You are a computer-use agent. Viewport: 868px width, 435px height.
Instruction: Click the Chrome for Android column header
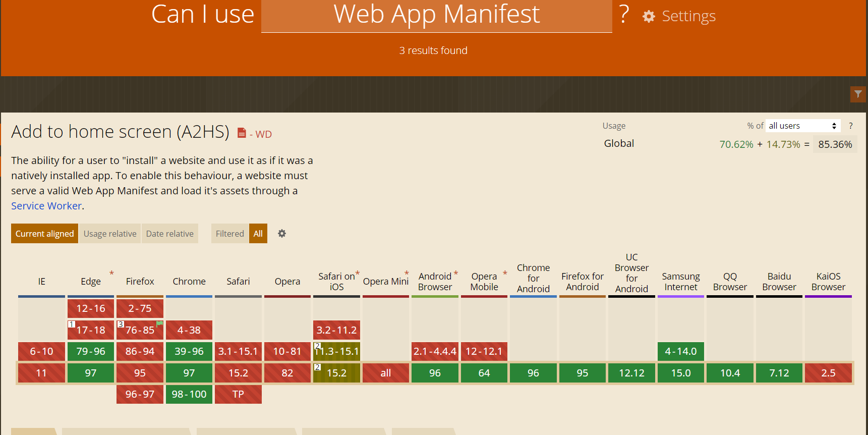[x=533, y=278]
